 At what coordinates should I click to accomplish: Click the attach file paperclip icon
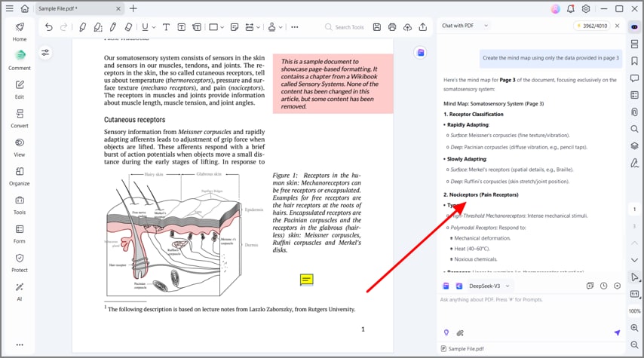tap(460, 333)
